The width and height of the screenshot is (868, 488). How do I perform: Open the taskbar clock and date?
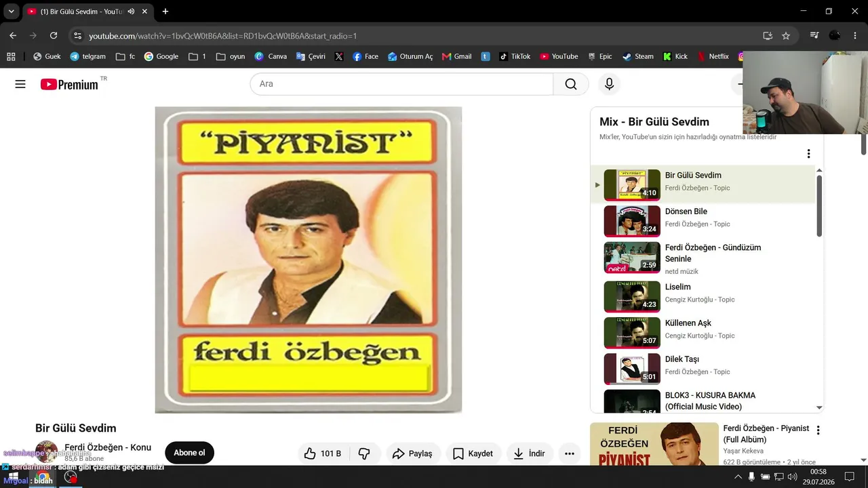click(x=818, y=476)
